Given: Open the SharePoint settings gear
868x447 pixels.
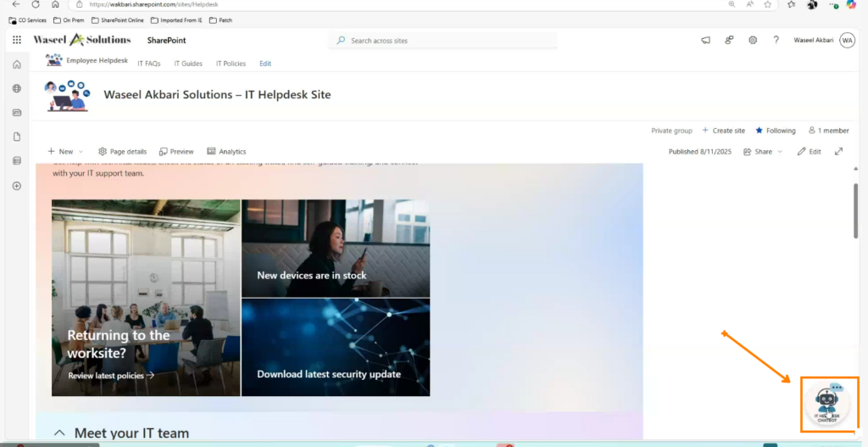Looking at the screenshot, I should (753, 40).
